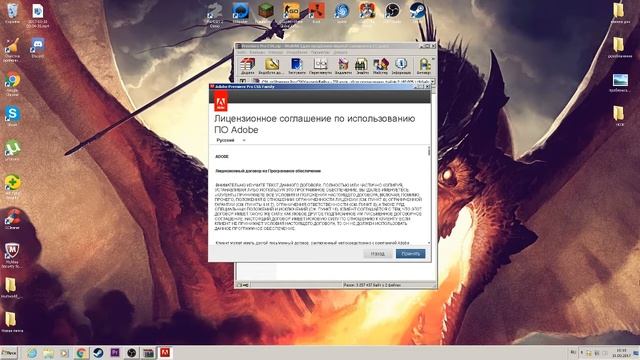Click WinRAR's Wizard toolbar icon
Screen dimensions: 640x360
point(380,66)
